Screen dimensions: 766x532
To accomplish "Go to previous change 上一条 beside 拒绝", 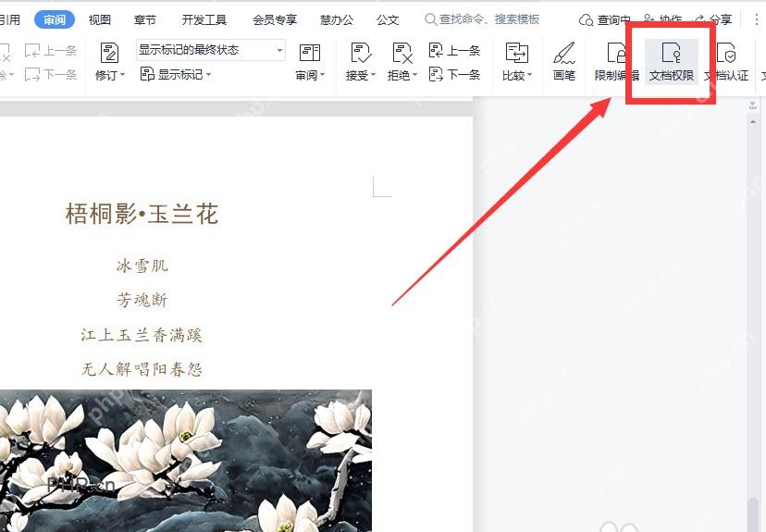I will click(x=454, y=50).
